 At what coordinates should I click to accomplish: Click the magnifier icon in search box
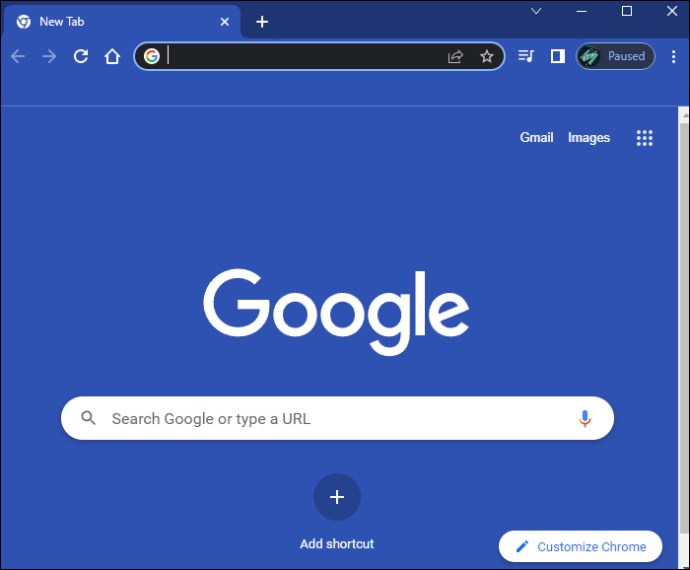click(x=88, y=418)
